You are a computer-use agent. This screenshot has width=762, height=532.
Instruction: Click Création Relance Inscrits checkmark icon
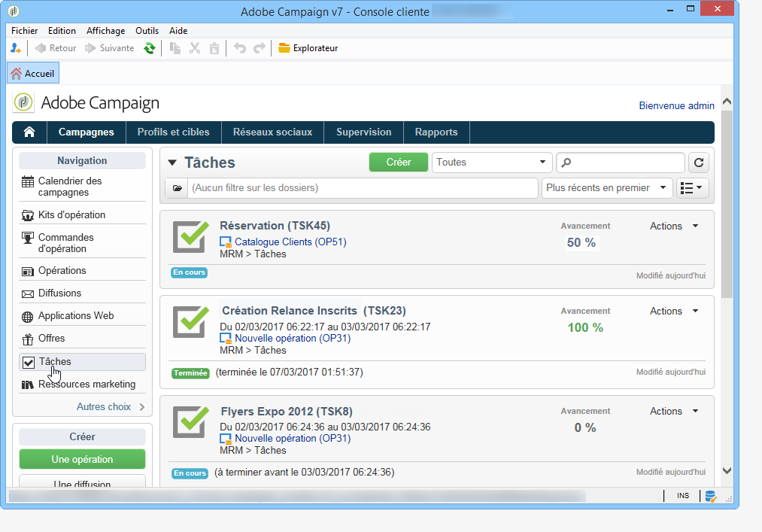click(190, 321)
